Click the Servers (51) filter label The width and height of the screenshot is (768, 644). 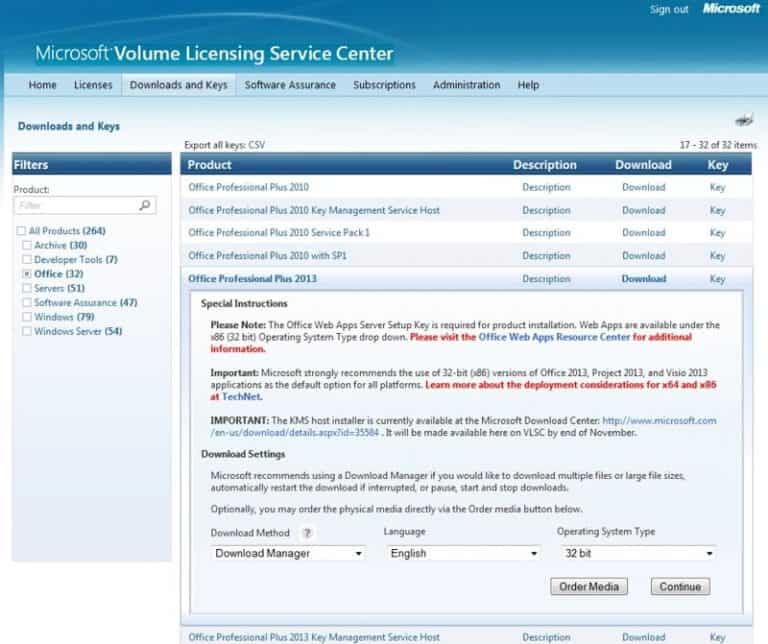[59, 288]
